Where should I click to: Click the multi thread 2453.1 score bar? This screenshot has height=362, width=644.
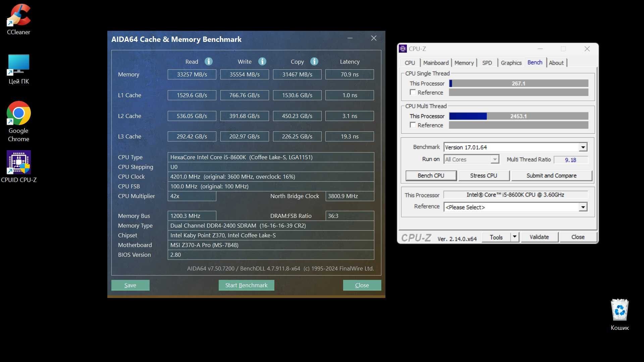coord(519,116)
